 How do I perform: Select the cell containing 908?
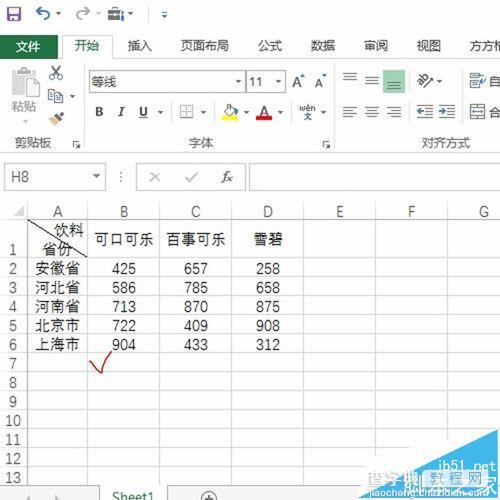coord(268,325)
